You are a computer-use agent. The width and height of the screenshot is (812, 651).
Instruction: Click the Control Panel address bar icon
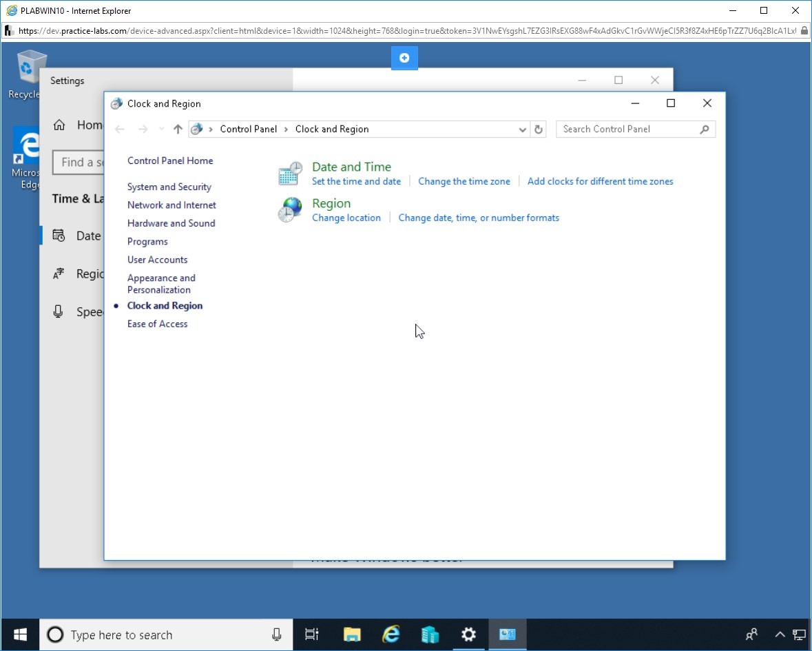point(197,129)
